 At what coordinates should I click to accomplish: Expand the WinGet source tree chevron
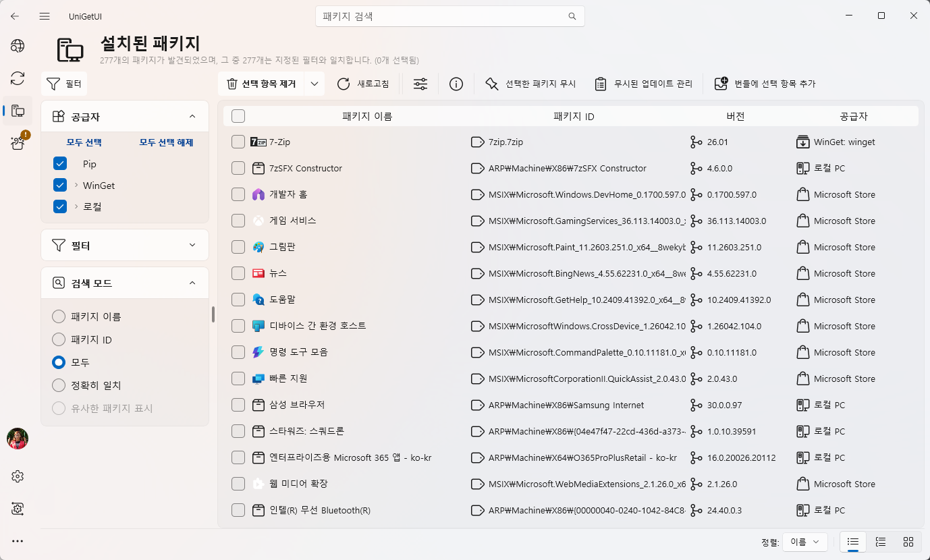76,186
